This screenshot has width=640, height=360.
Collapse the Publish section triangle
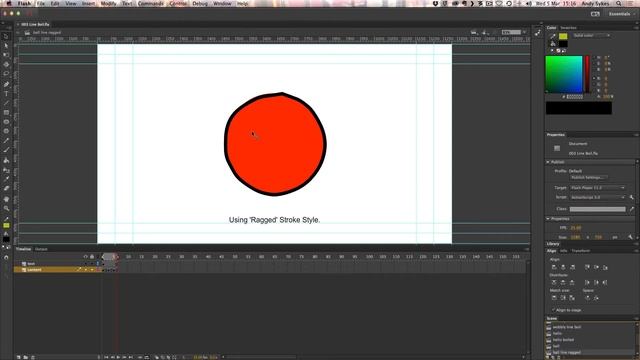[548, 162]
